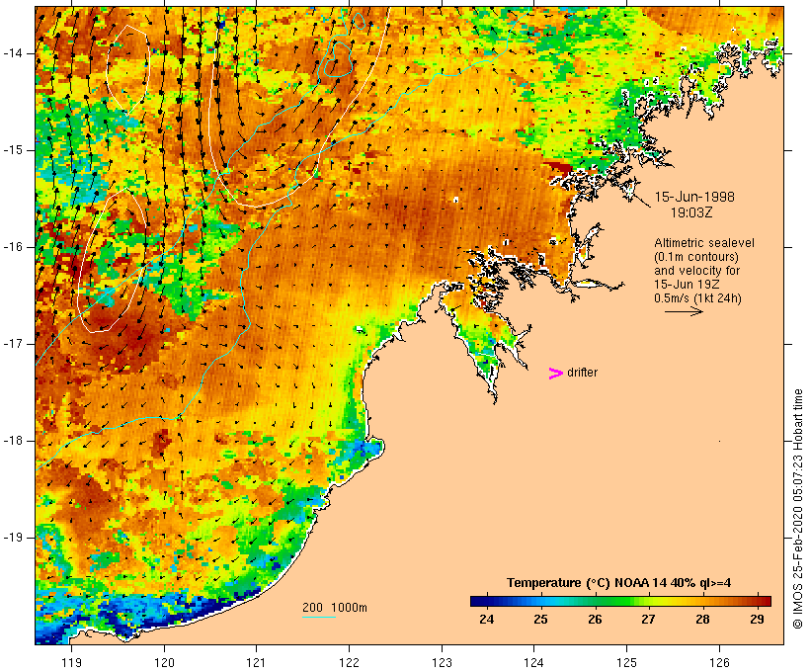The height and width of the screenshot is (672, 810).
Task: Click longitude axis label 125
Action: pyautogui.click(x=626, y=662)
